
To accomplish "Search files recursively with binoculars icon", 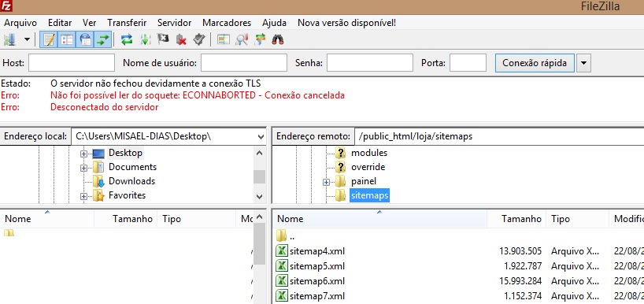I will coord(278,40).
